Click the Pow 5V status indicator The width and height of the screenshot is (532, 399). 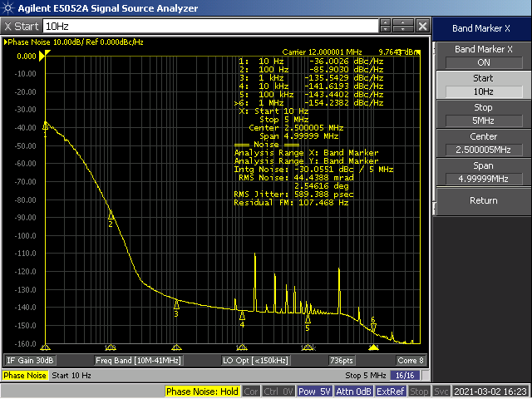[314, 392]
